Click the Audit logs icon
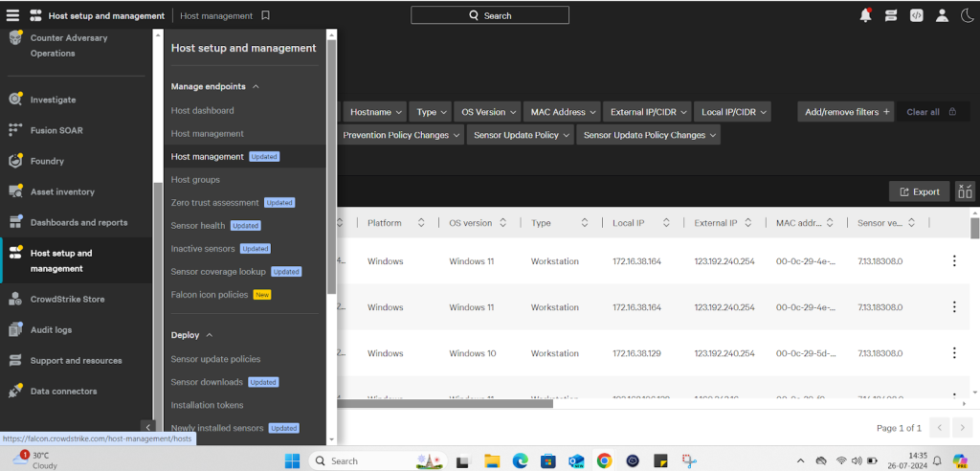 tap(15, 329)
